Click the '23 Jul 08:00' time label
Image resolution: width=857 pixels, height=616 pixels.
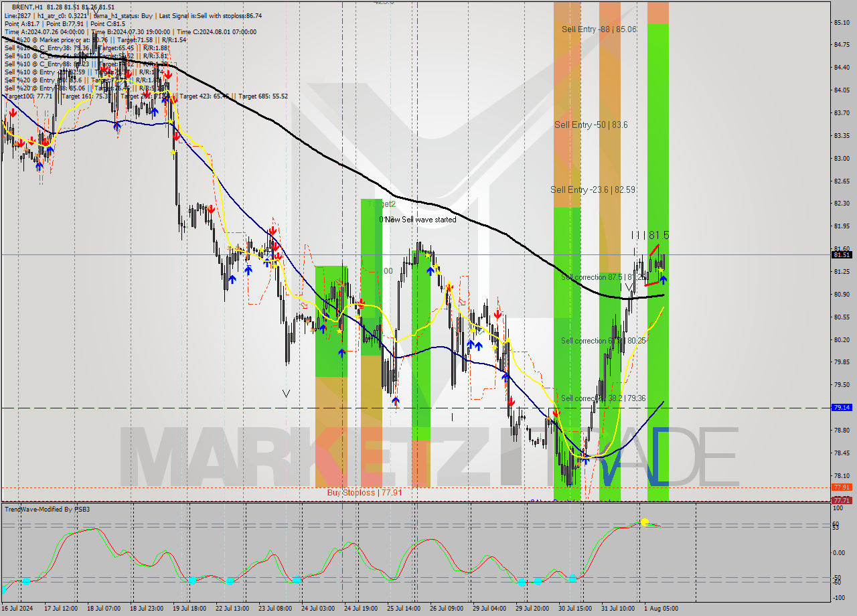[275, 609]
